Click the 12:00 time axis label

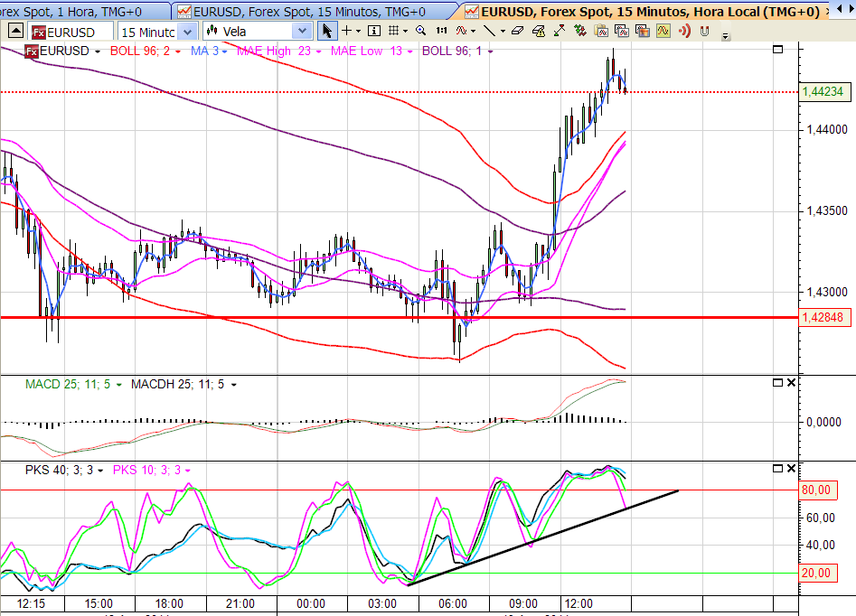579,604
